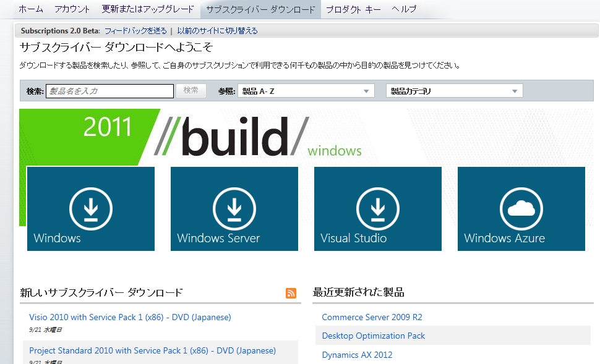The width and height of the screenshot is (600, 364).
Task: Open the プロダクト キー menu item
Action: point(353,9)
